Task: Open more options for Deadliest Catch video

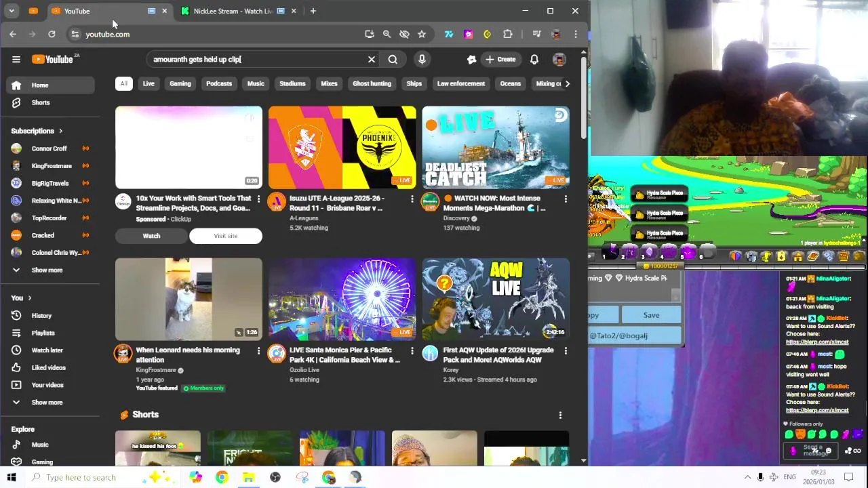Action: [566, 199]
